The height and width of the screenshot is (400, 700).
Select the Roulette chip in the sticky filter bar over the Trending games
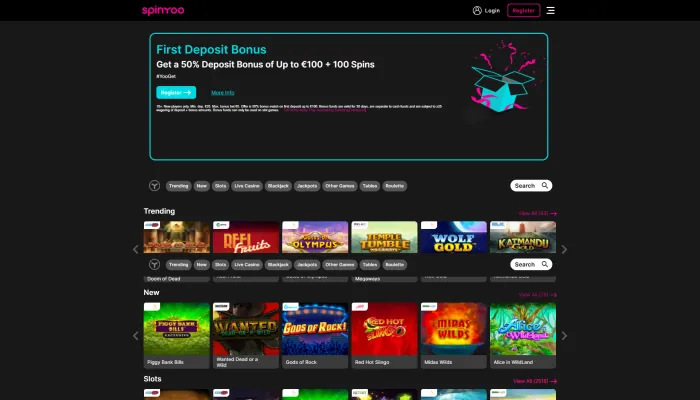coord(395,265)
